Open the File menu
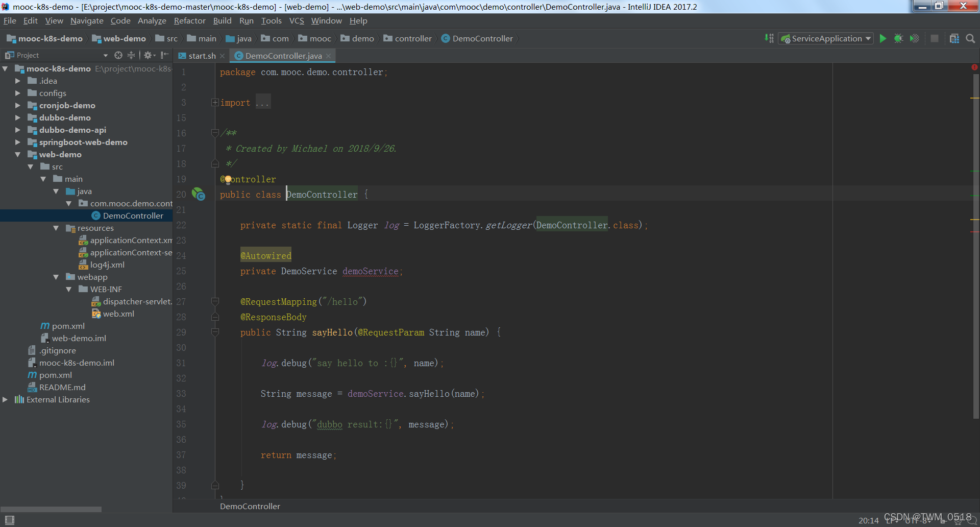Screen dimensions: 980x527 tap(10, 20)
